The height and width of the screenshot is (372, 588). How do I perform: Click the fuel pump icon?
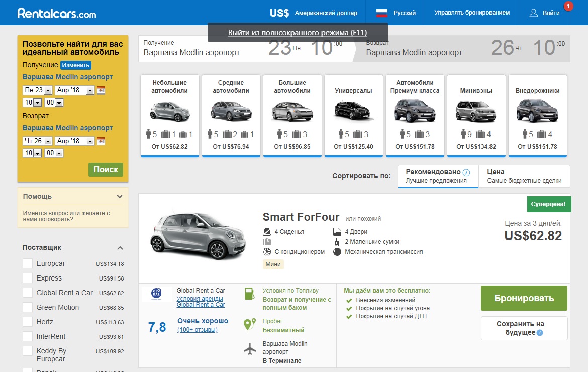coord(249,293)
